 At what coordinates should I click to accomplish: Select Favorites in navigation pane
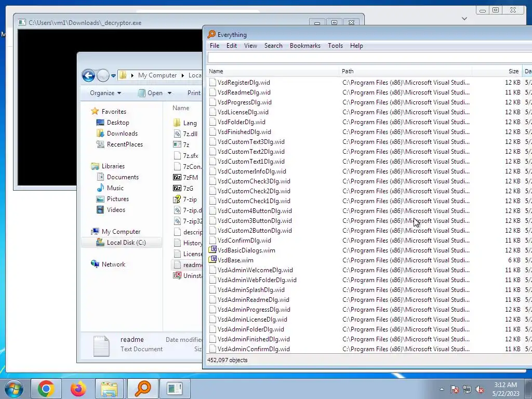point(114,112)
